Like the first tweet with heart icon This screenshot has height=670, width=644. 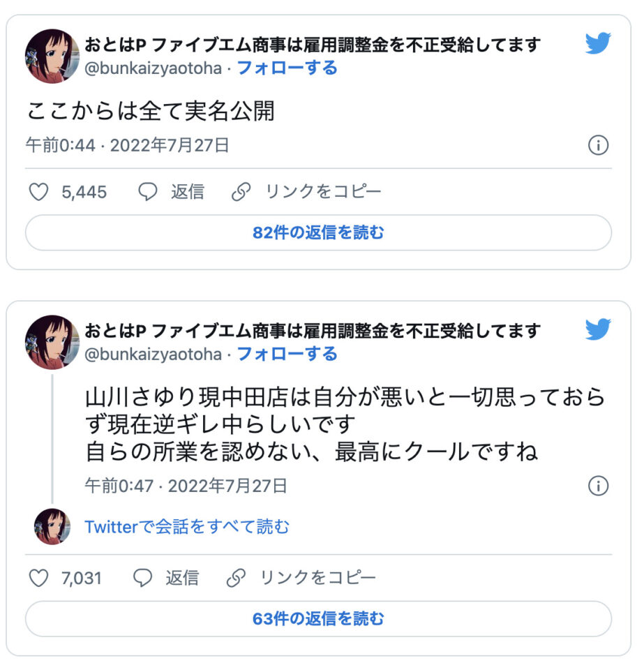click(x=38, y=192)
